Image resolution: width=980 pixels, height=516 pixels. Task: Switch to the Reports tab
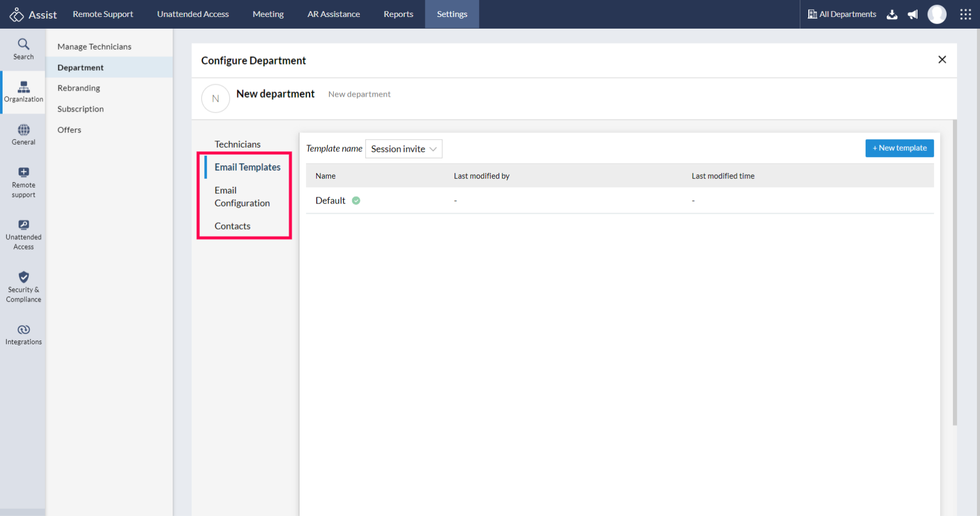[x=398, y=14]
